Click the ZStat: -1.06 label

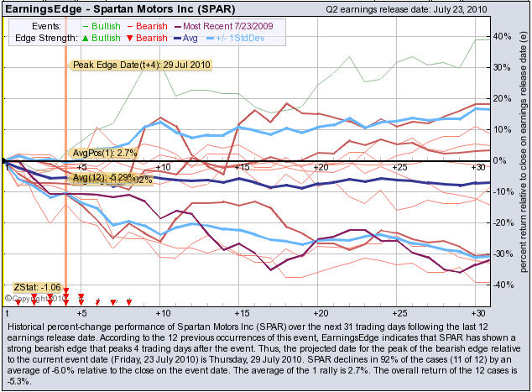(39, 287)
